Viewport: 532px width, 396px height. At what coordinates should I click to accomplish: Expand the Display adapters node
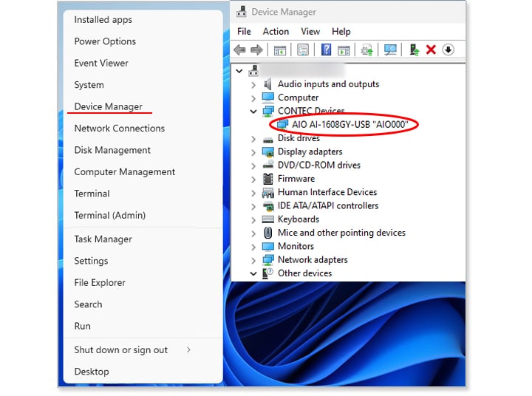pyautogui.click(x=253, y=152)
